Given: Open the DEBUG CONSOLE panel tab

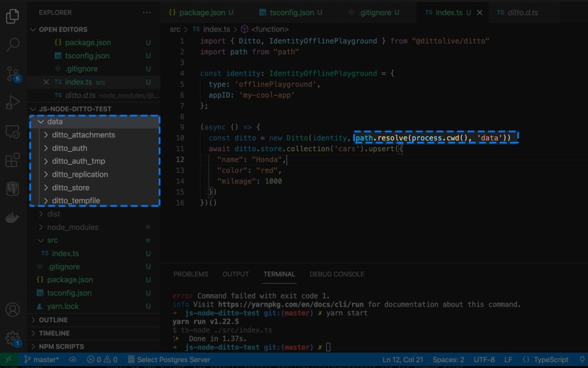Looking at the screenshot, I should pos(337,274).
